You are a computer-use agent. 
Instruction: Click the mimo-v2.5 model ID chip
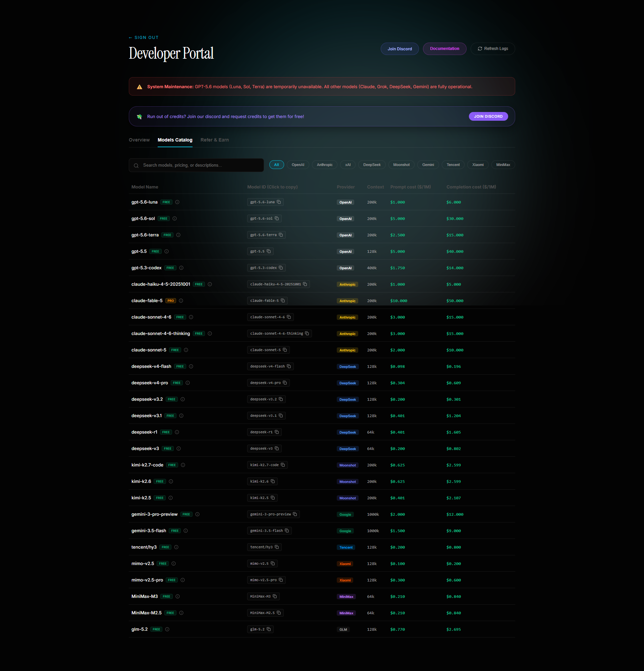[x=262, y=563]
